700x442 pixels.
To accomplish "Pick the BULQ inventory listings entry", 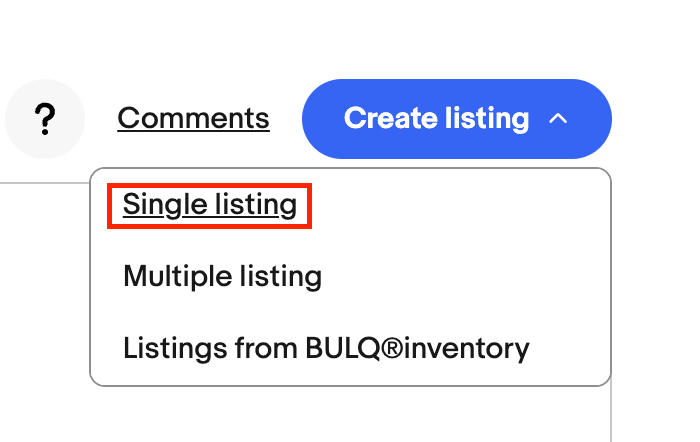I will (325, 348).
